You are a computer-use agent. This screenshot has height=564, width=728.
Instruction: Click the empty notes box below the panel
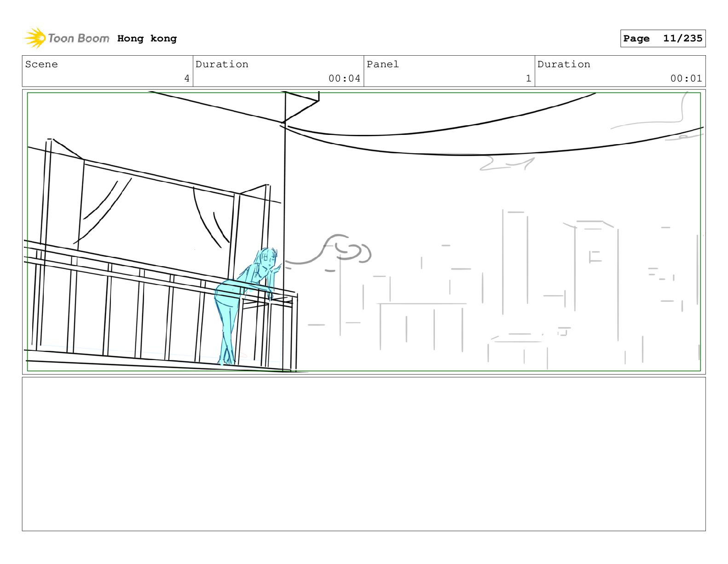[x=364, y=454]
